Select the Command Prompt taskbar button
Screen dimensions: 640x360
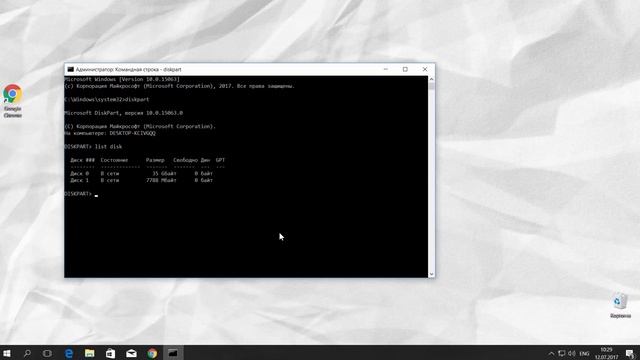point(173,353)
